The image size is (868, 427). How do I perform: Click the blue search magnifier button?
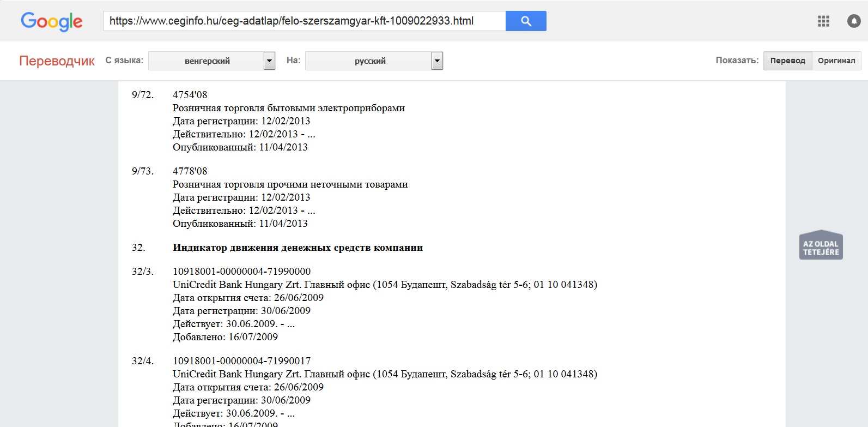pyautogui.click(x=526, y=21)
